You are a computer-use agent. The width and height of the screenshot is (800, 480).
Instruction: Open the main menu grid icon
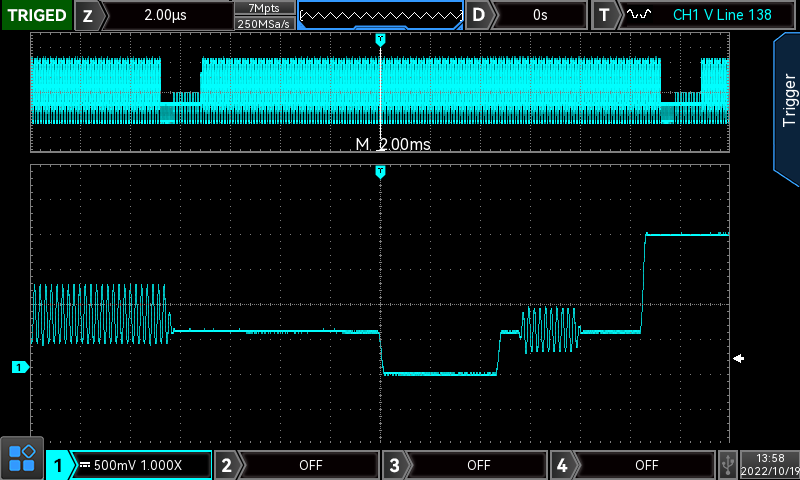click(22, 458)
